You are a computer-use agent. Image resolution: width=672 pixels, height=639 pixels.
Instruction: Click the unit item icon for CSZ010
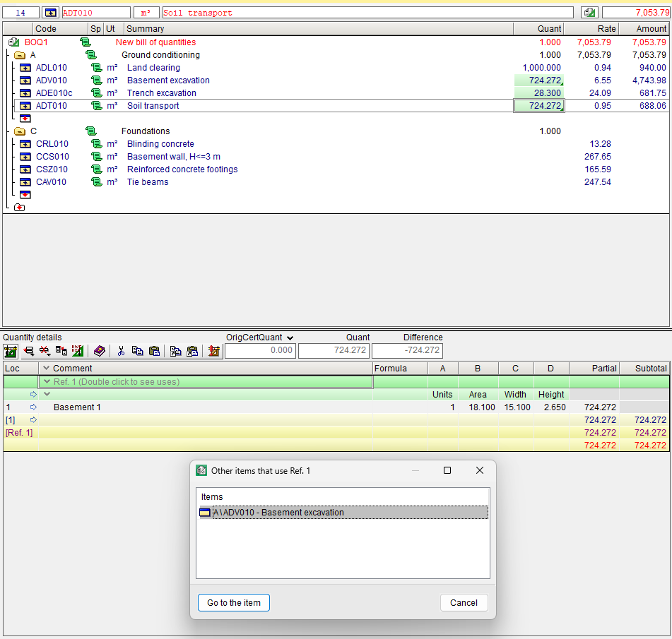tap(25, 169)
